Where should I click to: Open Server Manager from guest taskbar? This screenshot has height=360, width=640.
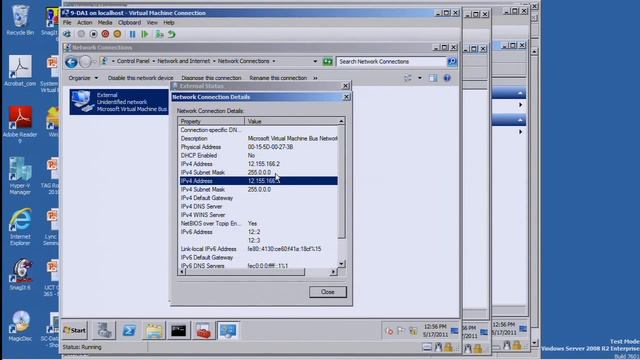[104, 331]
